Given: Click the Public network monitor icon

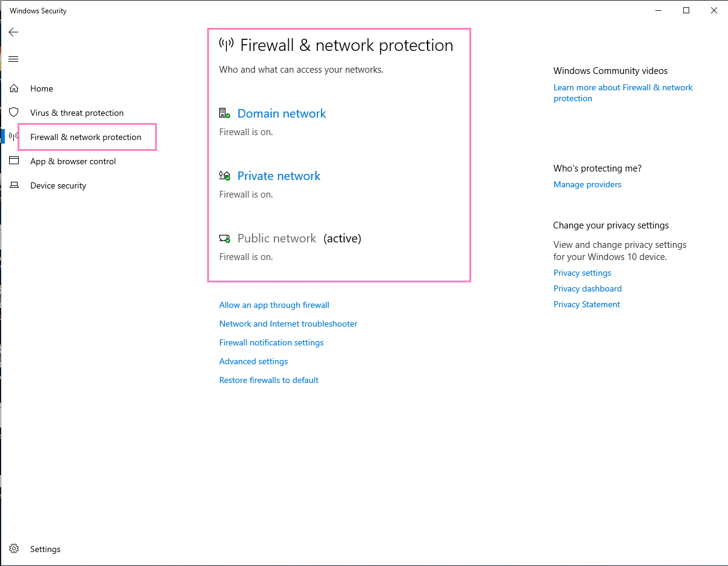Looking at the screenshot, I should (225, 238).
